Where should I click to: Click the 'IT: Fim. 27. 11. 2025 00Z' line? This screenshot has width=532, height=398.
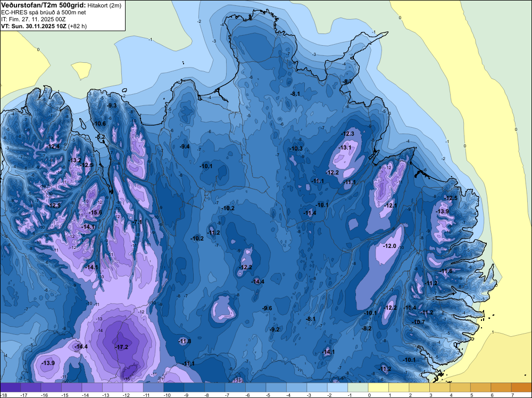point(33,19)
